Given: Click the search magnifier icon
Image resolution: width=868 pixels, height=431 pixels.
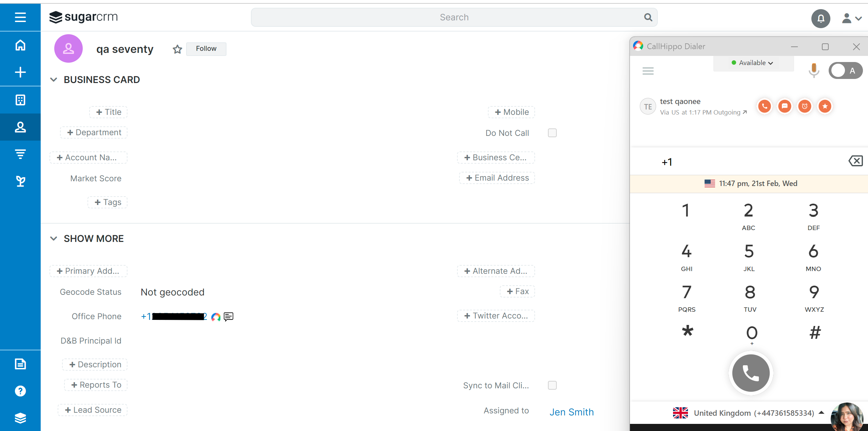Looking at the screenshot, I should (648, 17).
